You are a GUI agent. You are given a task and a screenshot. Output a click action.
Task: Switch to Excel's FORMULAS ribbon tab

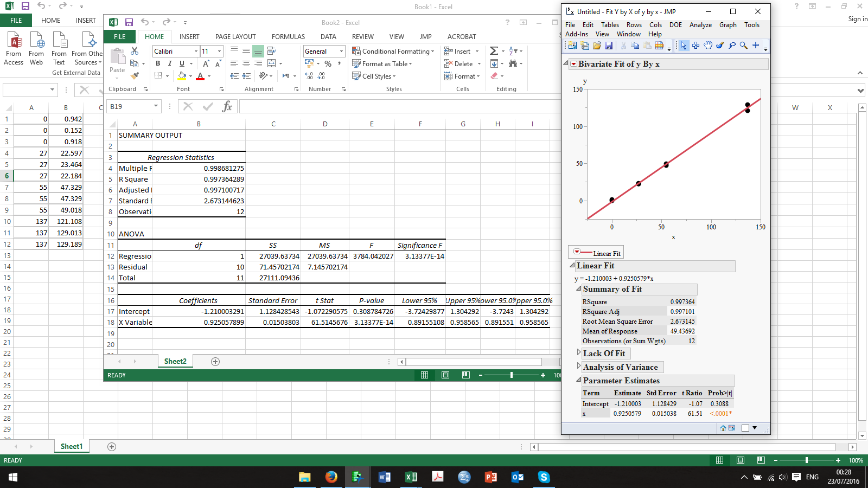tap(288, 36)
